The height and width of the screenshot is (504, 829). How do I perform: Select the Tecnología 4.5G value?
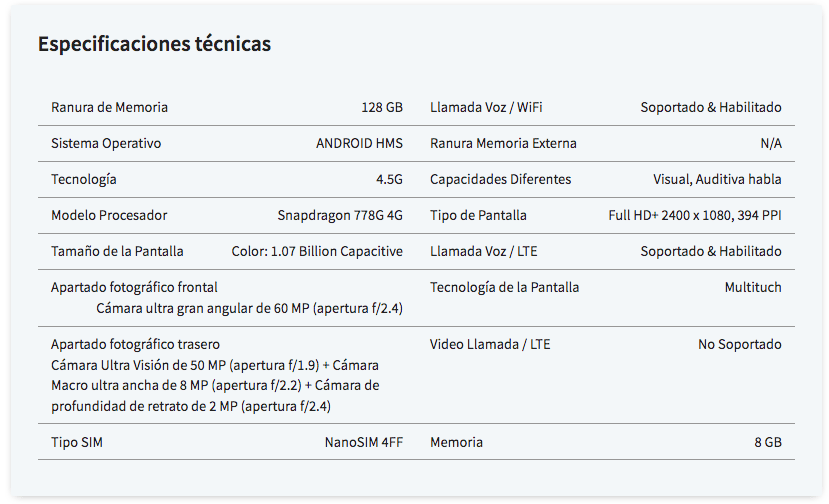(x=389, y=179)
